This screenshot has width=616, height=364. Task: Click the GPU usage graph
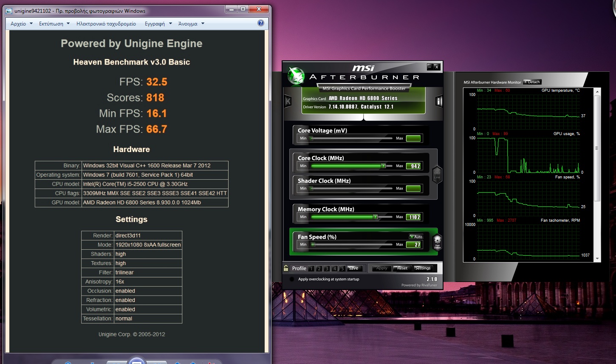coord(528,155)
